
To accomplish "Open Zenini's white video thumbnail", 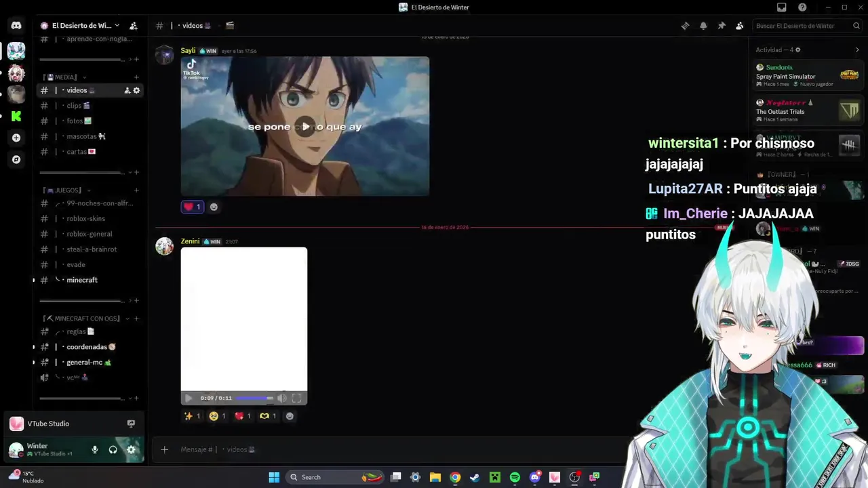I will coord(244,319).
